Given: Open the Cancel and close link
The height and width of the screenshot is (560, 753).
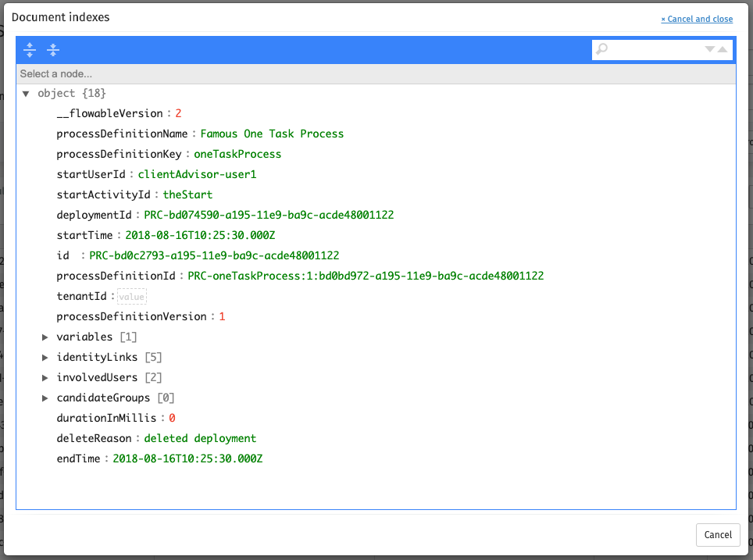Looking at the screenshot, I should (x=699, y=19).
